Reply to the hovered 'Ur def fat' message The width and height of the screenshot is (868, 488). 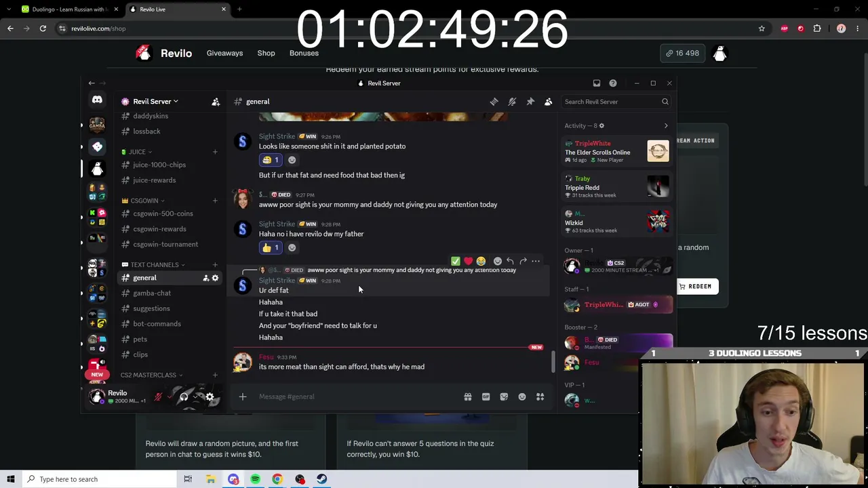pos(510,261)
